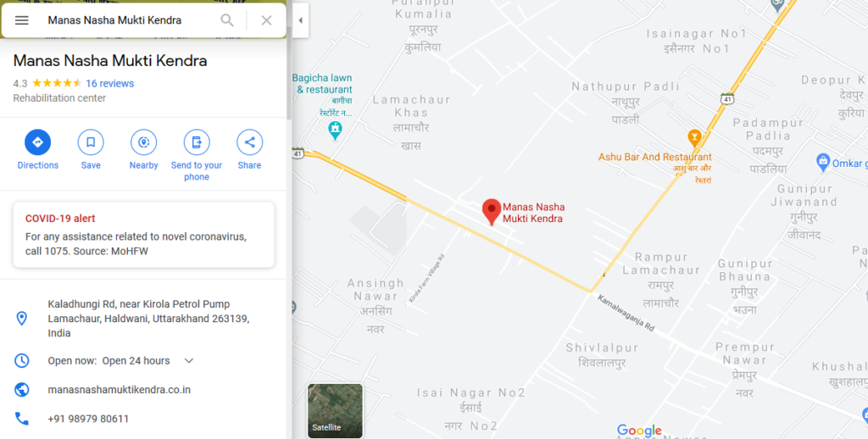
Task: Clear the search with the X icon
Action: 266,20
